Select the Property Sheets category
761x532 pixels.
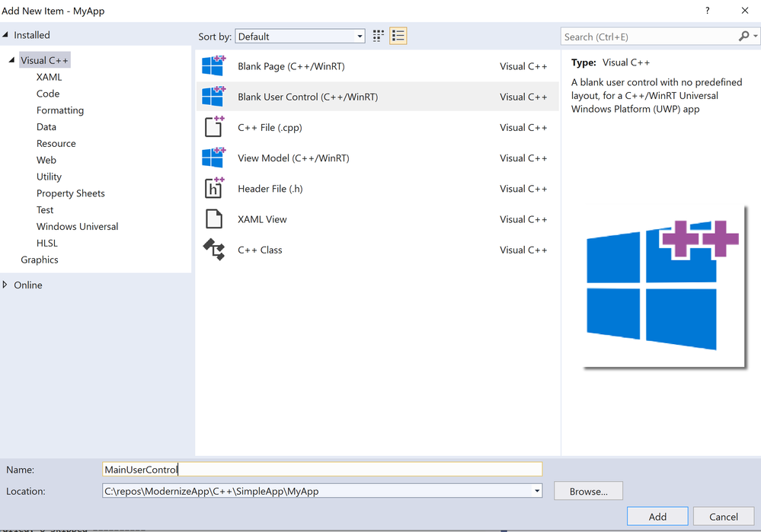coord(70,193)
